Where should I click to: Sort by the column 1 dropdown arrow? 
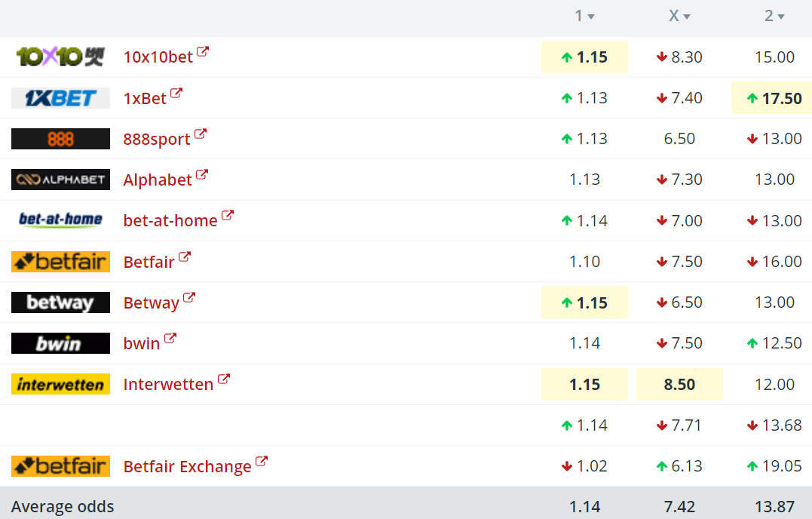click(x=591, y=17)
